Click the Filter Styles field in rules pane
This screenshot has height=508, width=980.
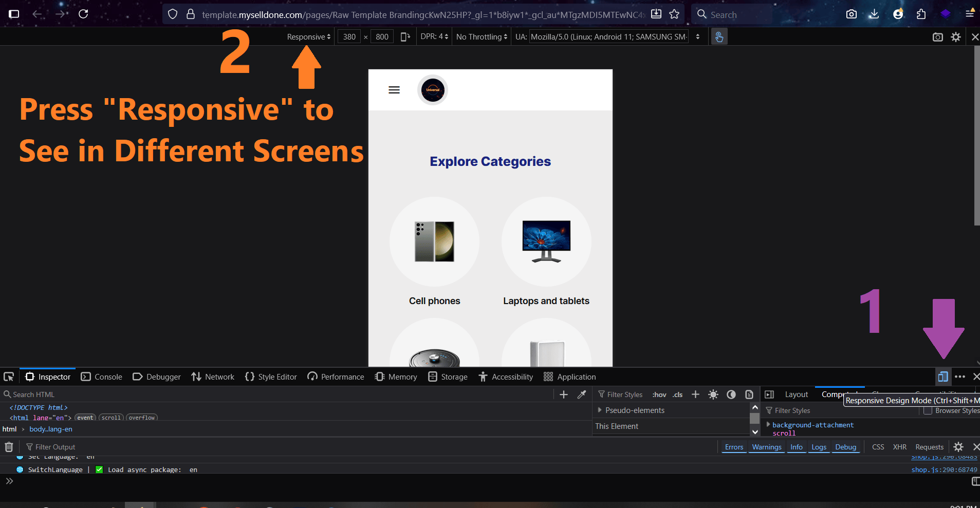621,394
